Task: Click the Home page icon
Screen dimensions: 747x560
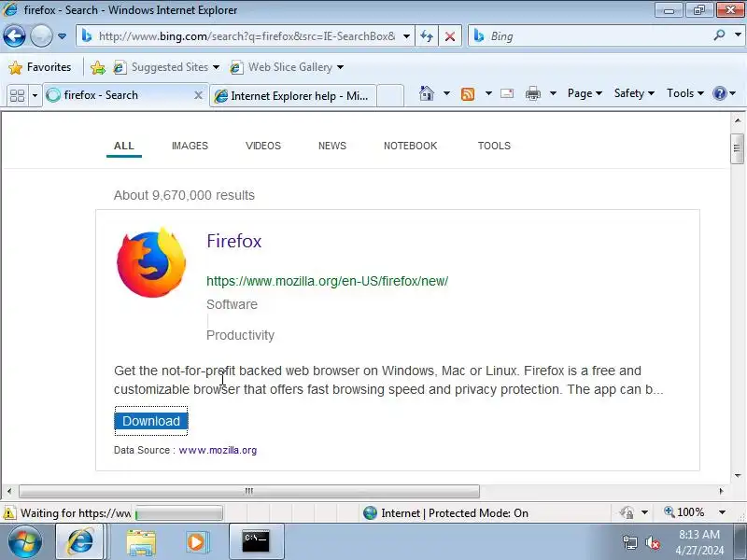Action: (x=427, y=93)
